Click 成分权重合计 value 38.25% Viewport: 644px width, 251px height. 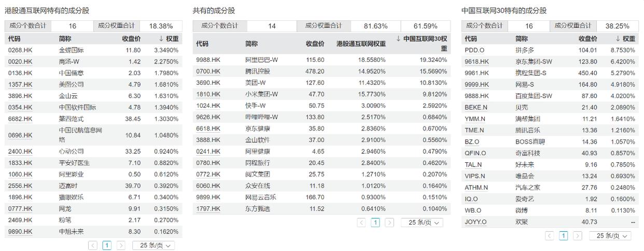(x=618, y=26)
